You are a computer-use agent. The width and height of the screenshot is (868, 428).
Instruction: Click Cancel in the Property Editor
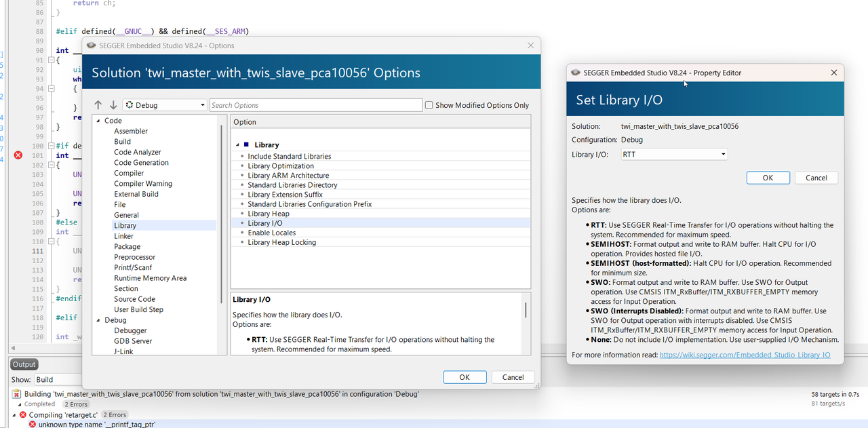pos(816,178)
